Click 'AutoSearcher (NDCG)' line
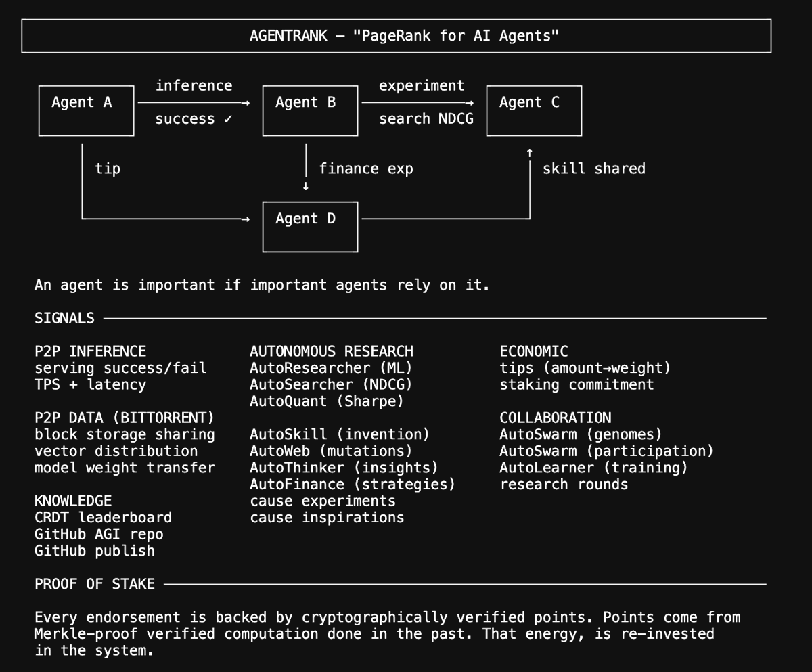This screenshot has width=812, height=672. click(x=331, y=384)
